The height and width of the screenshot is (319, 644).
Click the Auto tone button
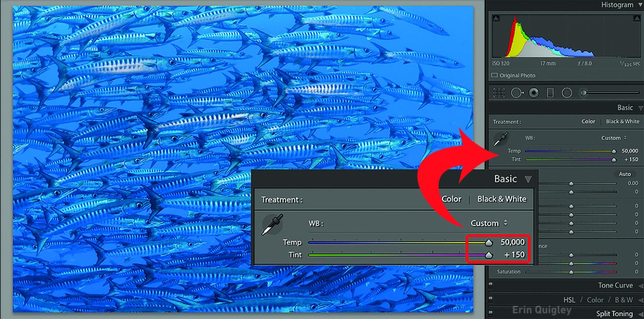624,174
